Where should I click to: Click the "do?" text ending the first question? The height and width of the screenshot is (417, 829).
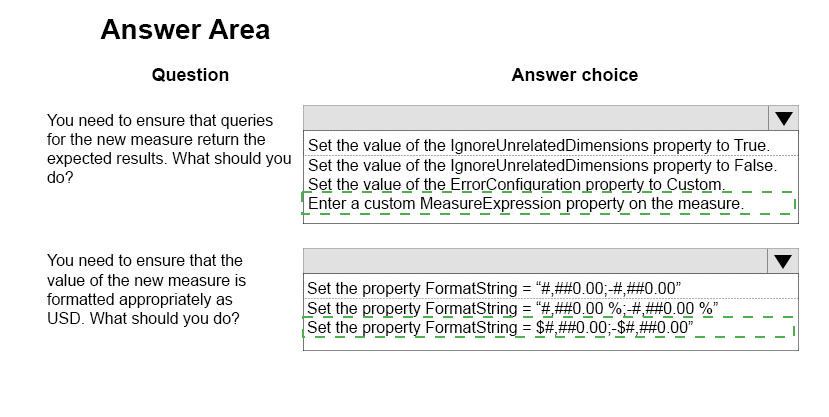point(60,178)
